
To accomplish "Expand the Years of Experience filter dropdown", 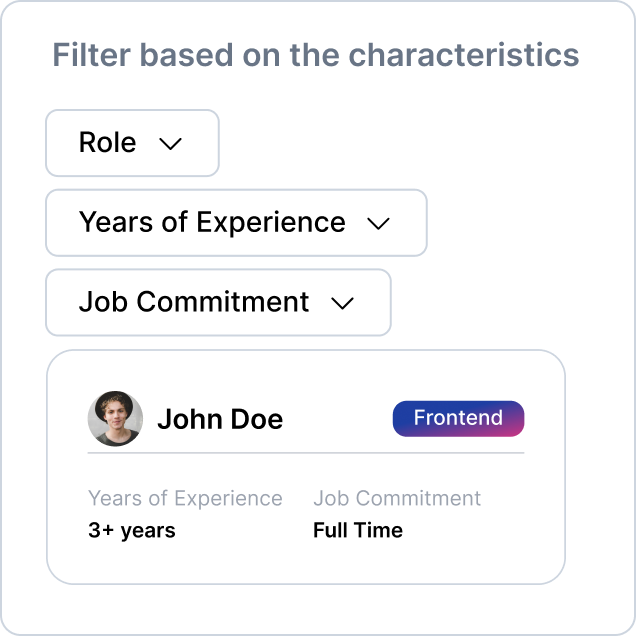I will pyautogui.click(x=236, y=223).
